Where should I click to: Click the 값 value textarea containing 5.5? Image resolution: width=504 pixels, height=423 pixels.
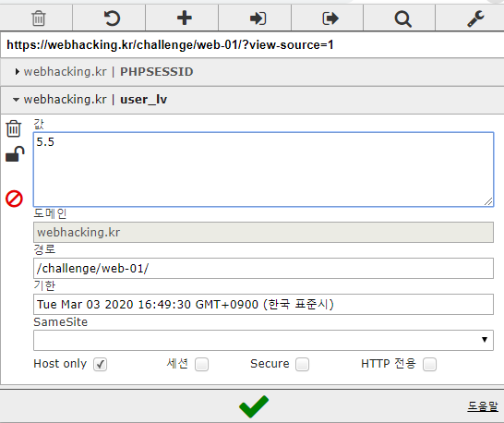click(263, 169)
